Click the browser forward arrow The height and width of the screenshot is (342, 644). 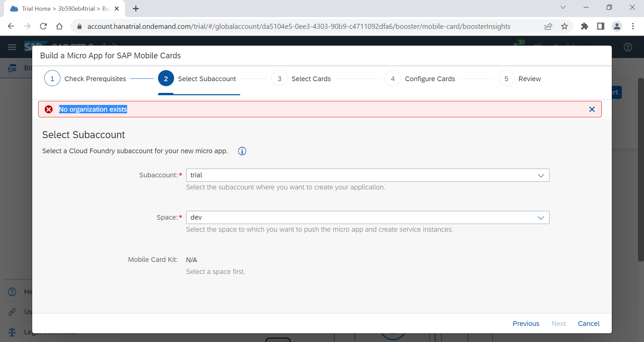[27, 26]
